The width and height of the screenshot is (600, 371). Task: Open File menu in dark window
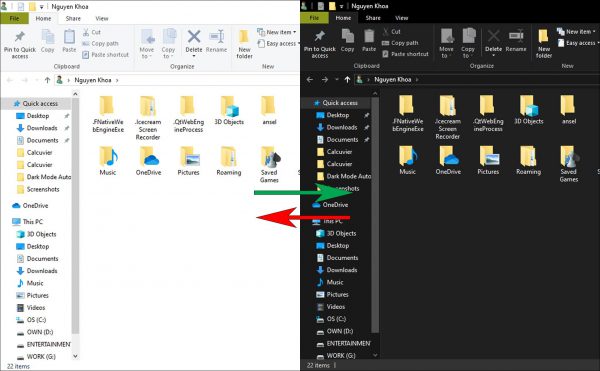pyautogui.click(x=314, y=18)
